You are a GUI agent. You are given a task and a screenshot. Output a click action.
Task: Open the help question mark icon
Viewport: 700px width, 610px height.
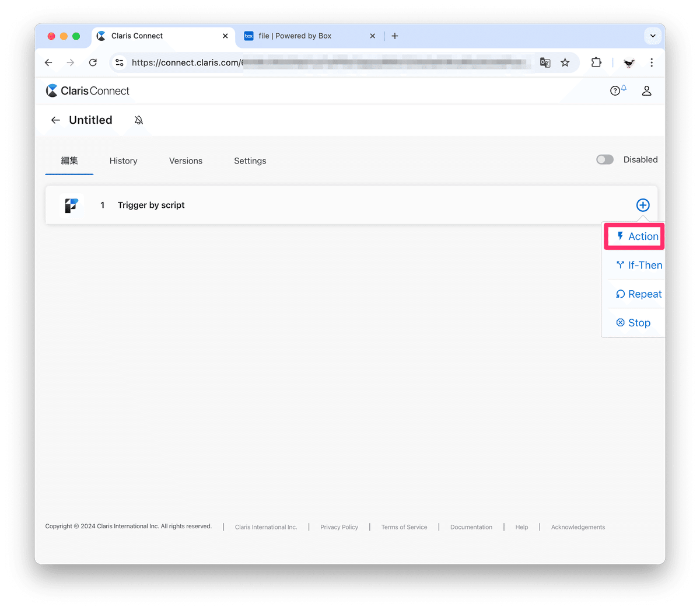click(615, 90)
